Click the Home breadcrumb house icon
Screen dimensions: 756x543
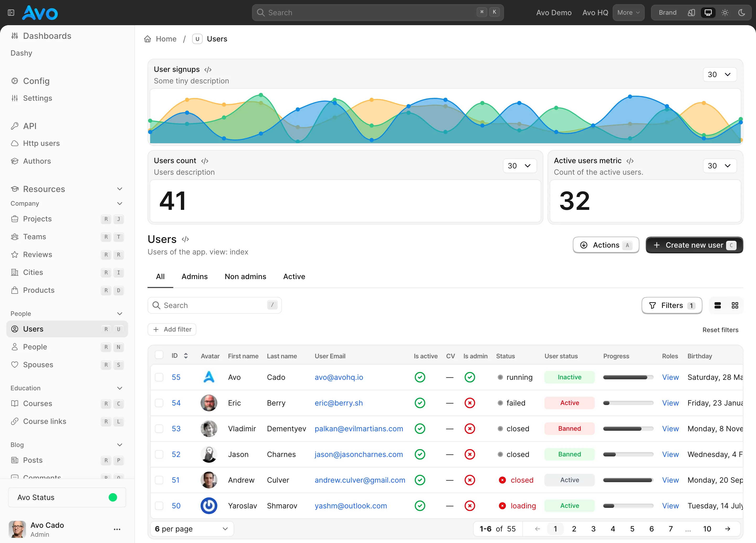pyautogui.click(x=148, y=39)
